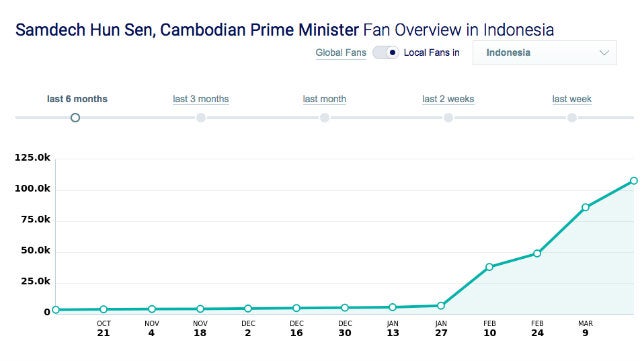Screen dimensions: 642x361
Task: Show the last week time range
Action: [x=572, y=99]
